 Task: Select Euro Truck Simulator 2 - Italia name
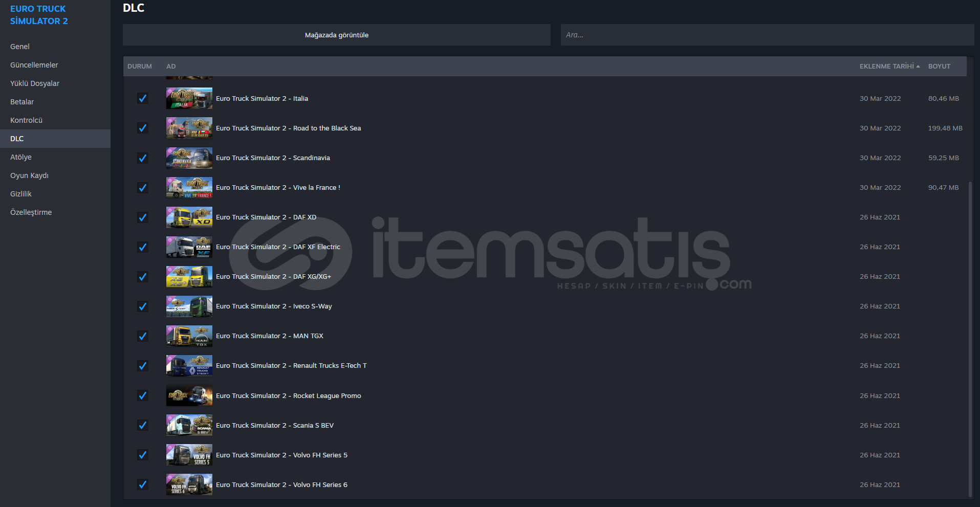262,98
